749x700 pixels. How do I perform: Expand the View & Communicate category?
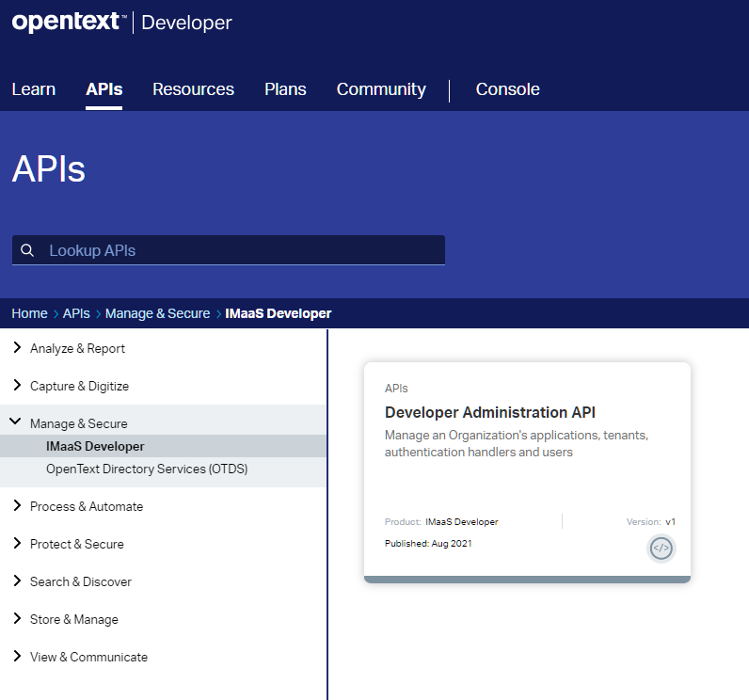point(88,657)
